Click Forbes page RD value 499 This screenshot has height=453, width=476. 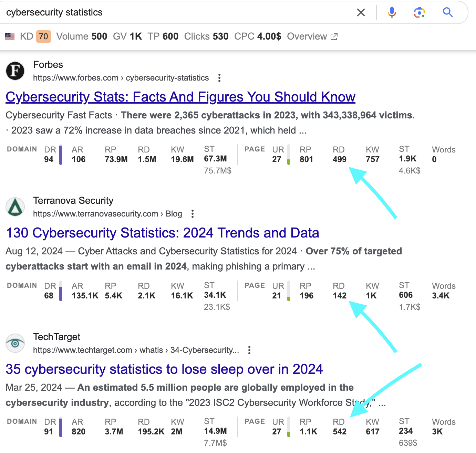point(340,159)
